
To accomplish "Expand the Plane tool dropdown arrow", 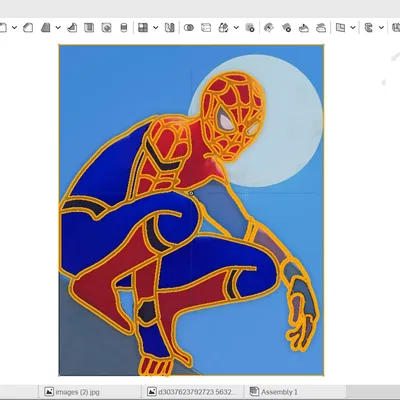I will point(353,28).
